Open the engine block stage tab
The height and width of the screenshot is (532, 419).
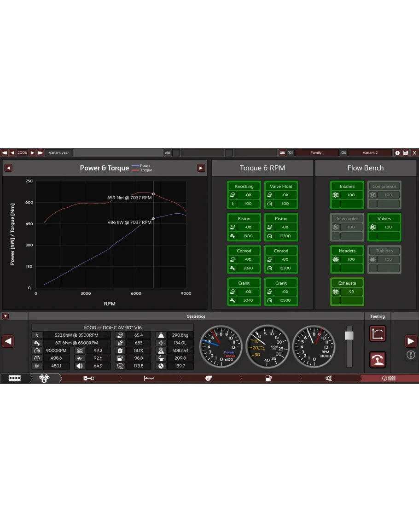point(15,378)
